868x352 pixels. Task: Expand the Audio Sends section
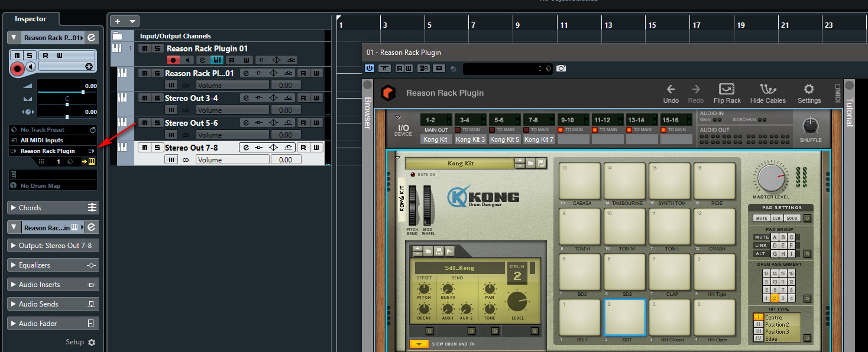(53, 304)
